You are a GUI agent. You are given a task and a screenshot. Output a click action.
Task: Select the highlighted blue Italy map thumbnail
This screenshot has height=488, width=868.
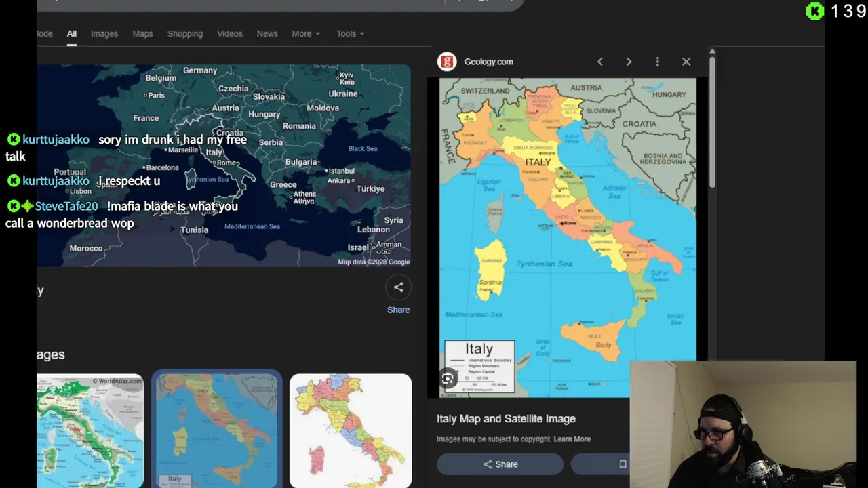pos(216,429)
